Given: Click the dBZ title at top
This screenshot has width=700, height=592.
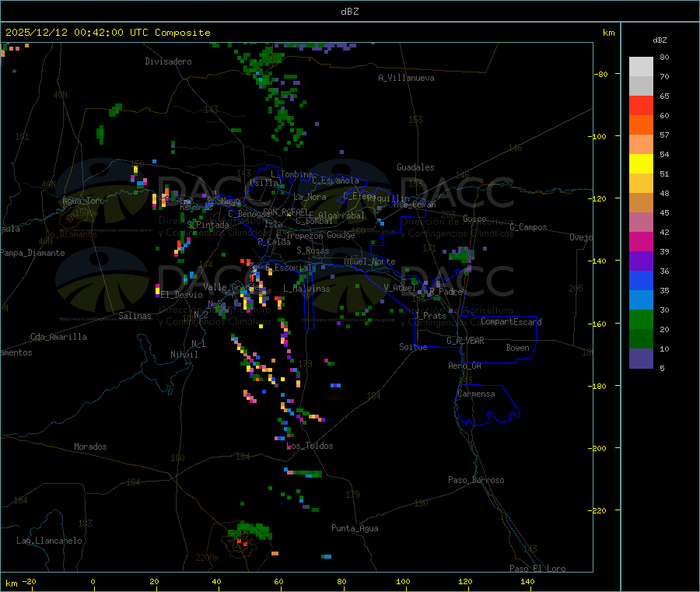Looking at the screenshot, I should click(x=349, y=12).
